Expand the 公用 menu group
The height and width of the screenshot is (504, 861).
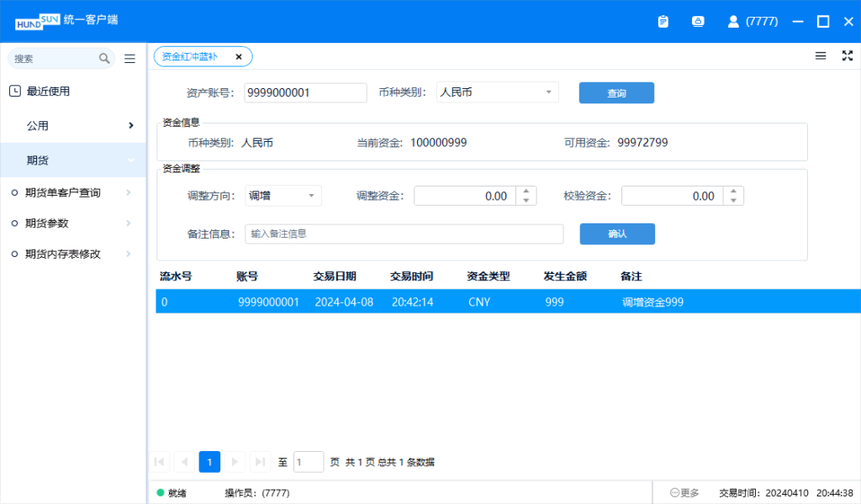coord(131,126)
